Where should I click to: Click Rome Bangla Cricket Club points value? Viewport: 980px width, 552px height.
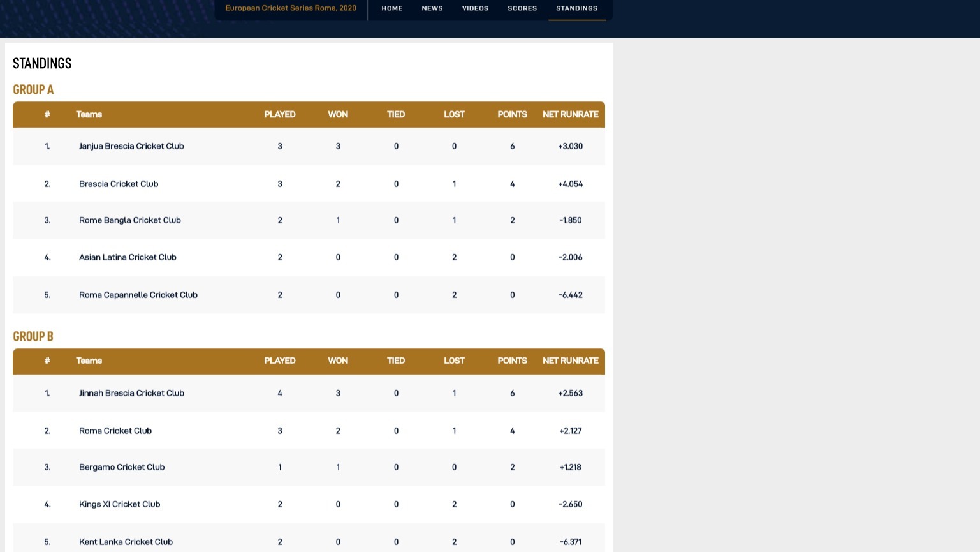512,220
